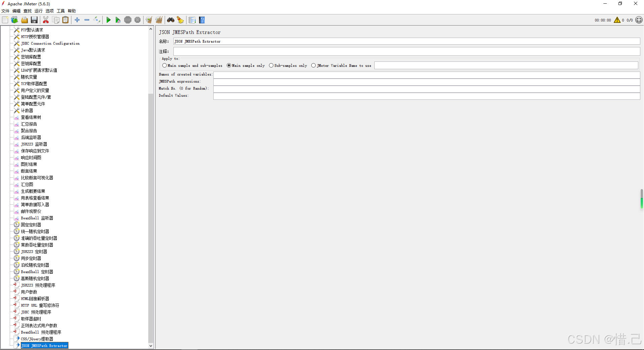Select 'Sub-samples only' radio button
The width and height of the screenshot is (644, 350).
271,65
